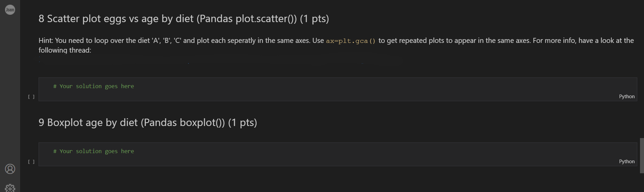Click the inline code ax=plt.gca()
The image size is (644, 192).
coord(351,41)
